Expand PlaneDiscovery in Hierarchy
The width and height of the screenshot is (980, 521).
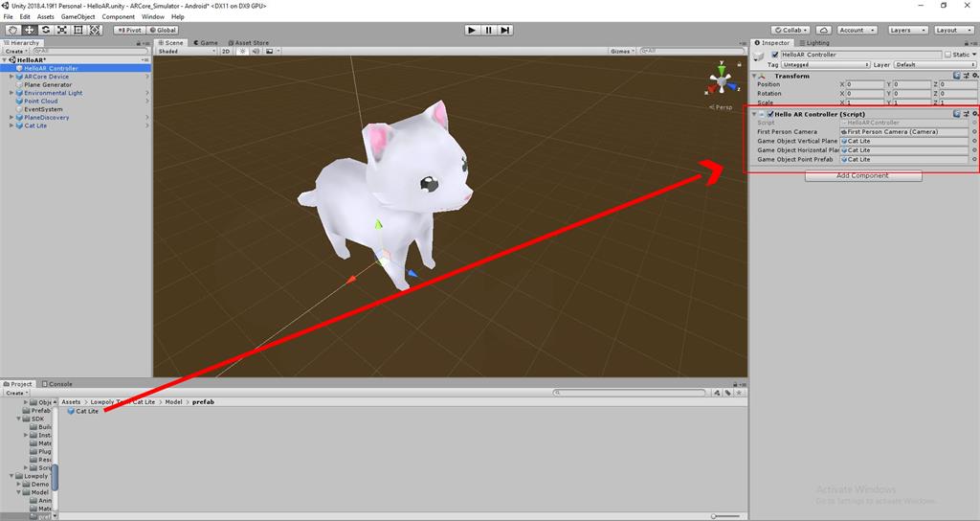[11, 117]
